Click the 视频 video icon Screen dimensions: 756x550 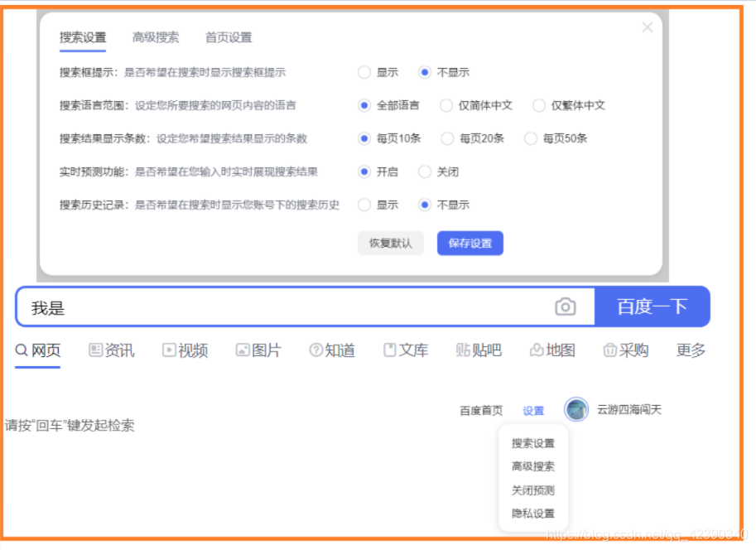click(169, 350)
